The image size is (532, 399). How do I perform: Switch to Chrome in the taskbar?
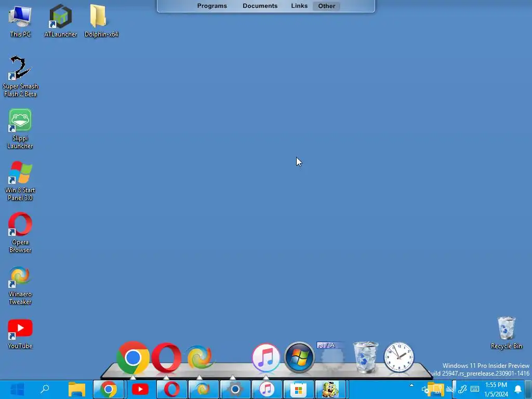coord(109,389)
